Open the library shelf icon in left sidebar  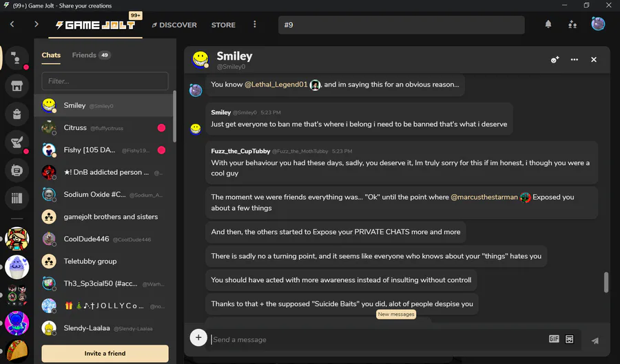17,198
